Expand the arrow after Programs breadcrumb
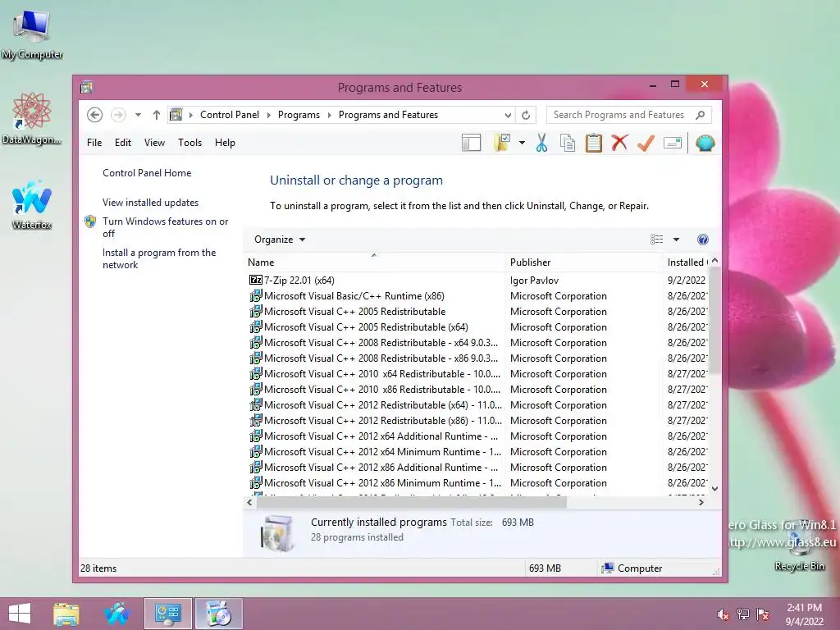 329,115
